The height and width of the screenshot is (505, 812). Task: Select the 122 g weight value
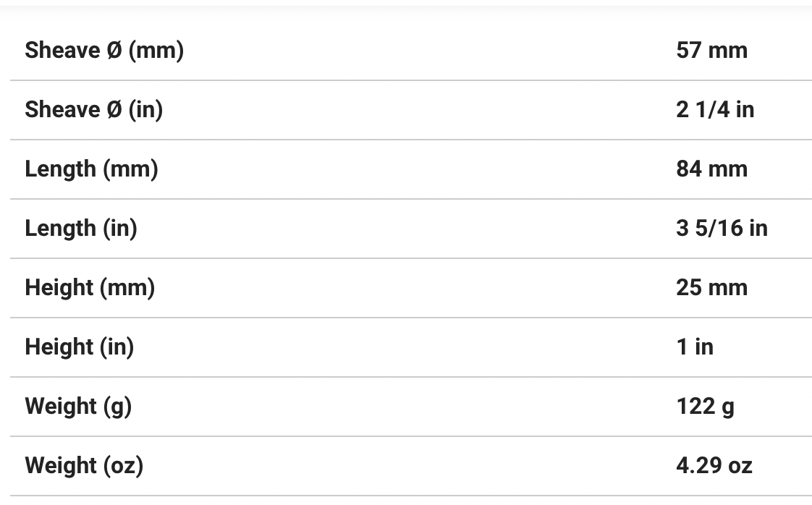(705, 407)
